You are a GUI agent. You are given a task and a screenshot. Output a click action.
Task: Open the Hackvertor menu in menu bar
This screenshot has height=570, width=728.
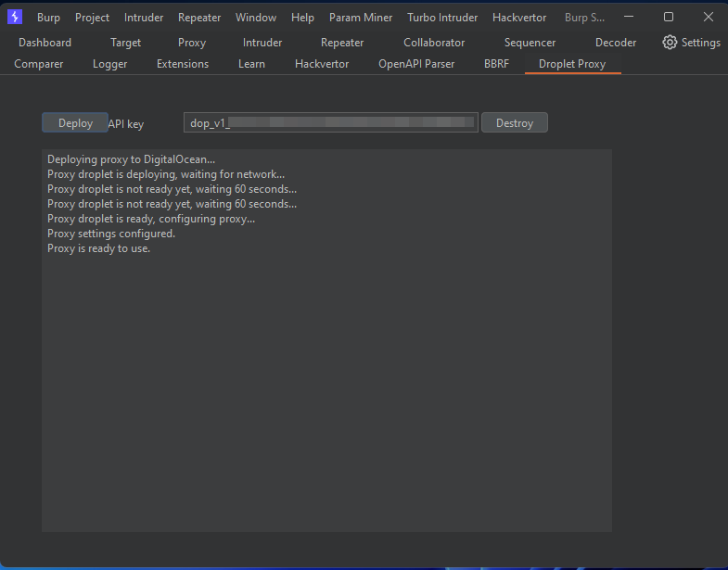(x=519, y=18)
